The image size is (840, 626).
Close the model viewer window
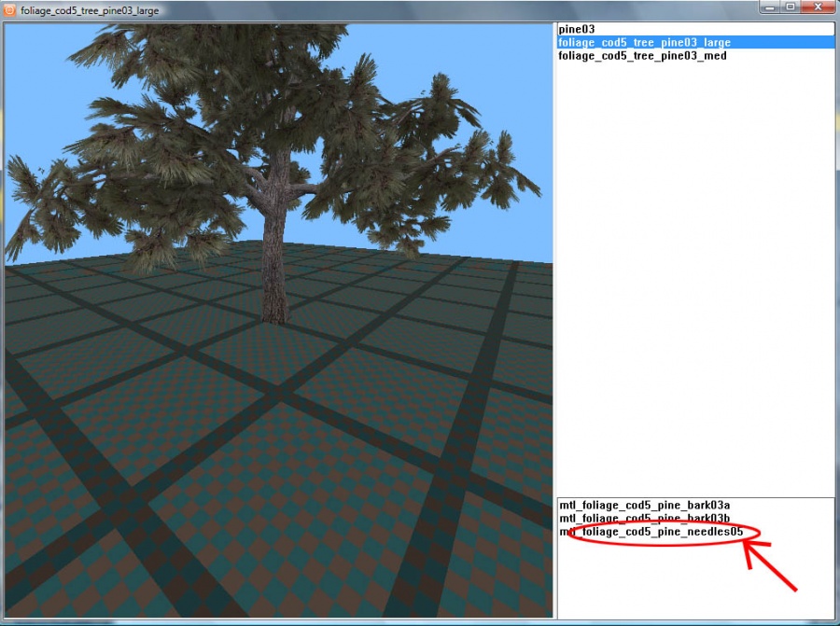818,7
